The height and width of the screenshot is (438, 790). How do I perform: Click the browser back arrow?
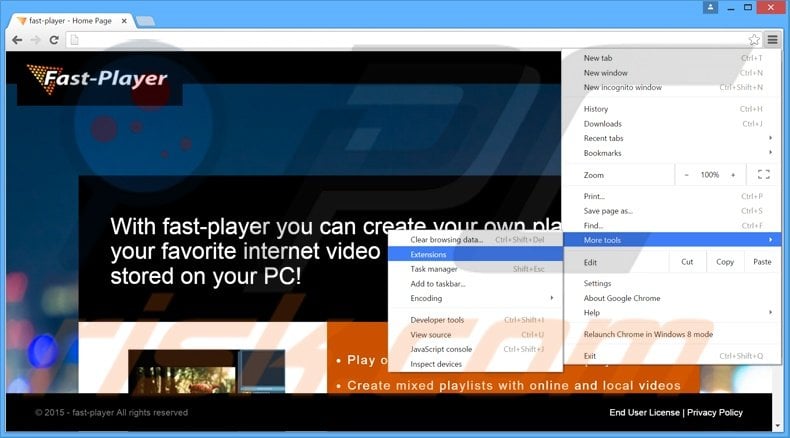(x=17, y=40)
